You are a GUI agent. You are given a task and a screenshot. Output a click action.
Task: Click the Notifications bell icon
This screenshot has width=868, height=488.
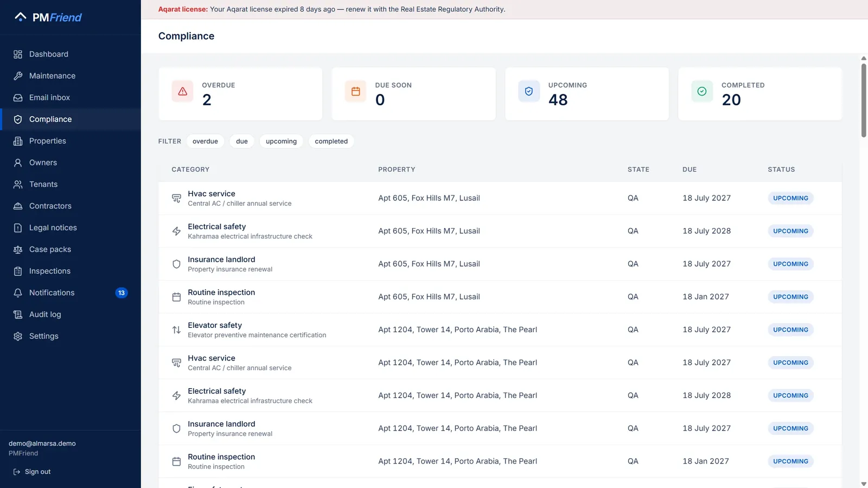tap(18, 293)
